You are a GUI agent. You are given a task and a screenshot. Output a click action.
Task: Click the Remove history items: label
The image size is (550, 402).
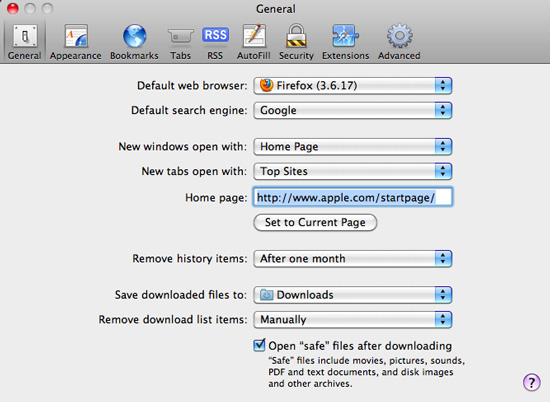click(190, 259)
